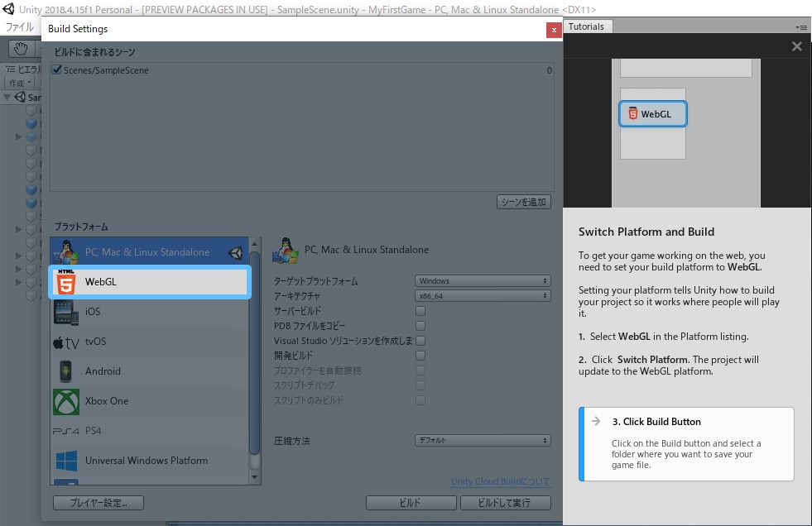Image resolution: width=812 pixels, height=526 pixels.
Task: Open the 圧縮方法 デフォルト dropdown
Action: [483, 440]
